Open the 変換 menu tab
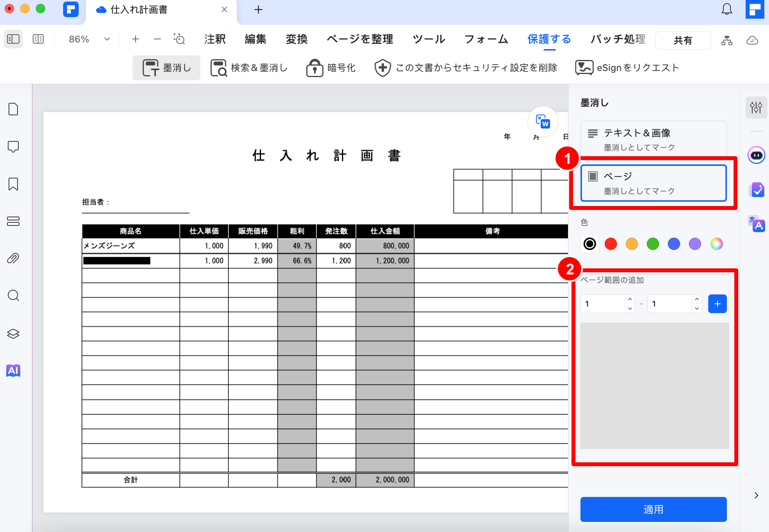 296,39
